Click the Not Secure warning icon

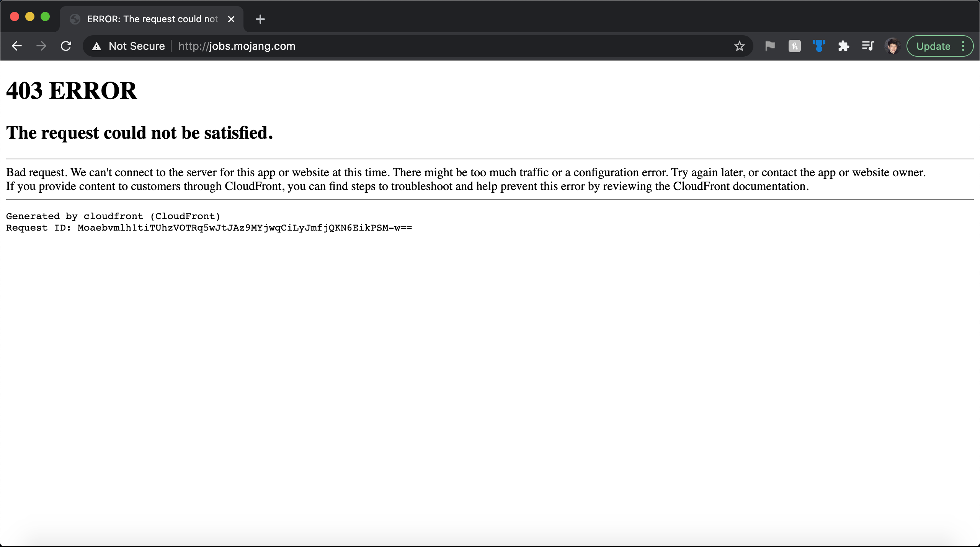[96, 46]
